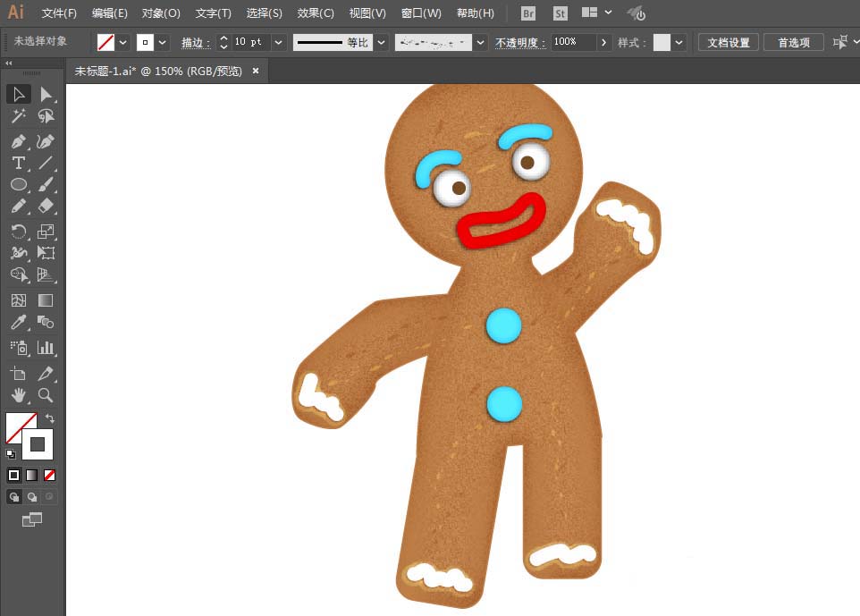Select the Mesh tool
The width and height of the screenshot is (860, 616).
tap(19, 300)
